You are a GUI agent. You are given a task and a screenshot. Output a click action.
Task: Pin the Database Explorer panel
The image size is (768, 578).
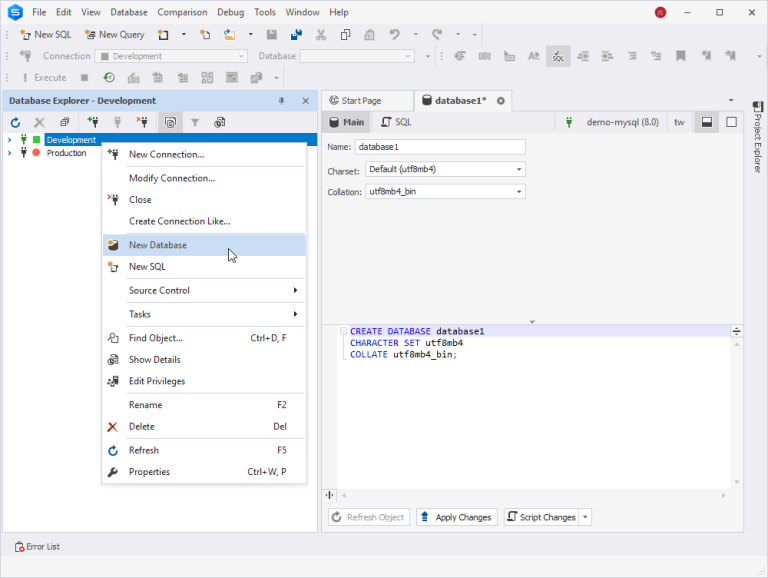coord(282,101)
